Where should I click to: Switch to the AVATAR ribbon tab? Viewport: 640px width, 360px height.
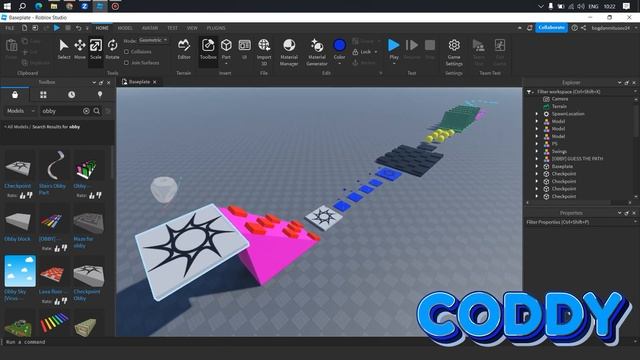pos(150,28)
